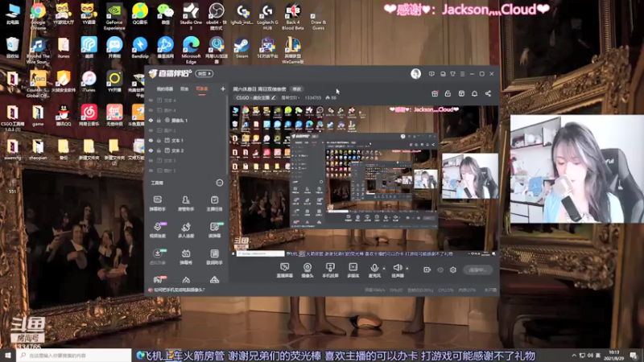Toggle the preview eye icon in bottom toolbar
This screenshot has width=644, height=362.
440,269
